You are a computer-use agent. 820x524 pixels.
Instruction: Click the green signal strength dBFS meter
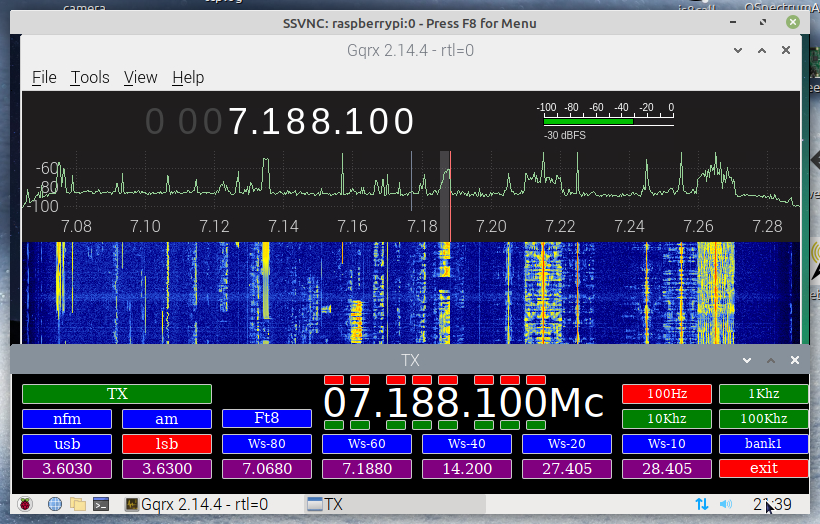coord(588,121)
